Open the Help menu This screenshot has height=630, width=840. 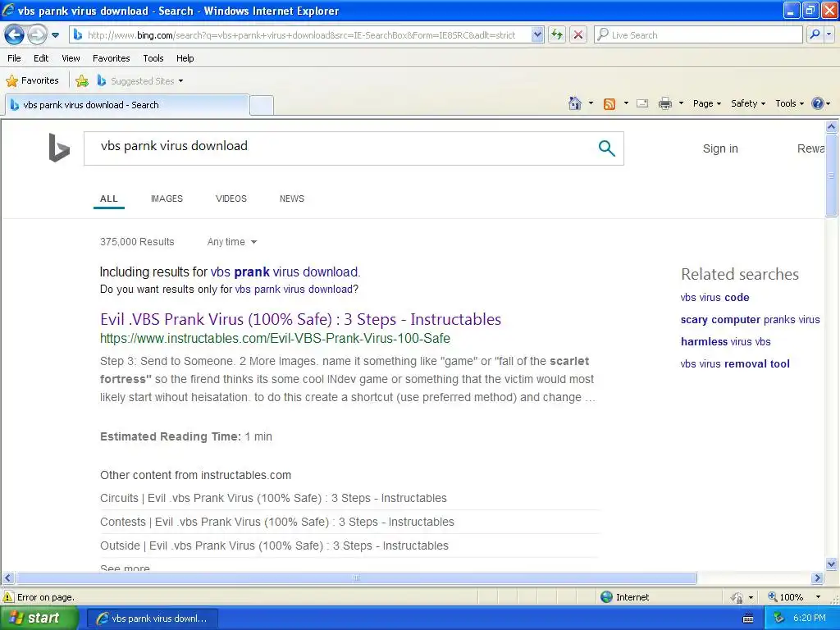185,58
